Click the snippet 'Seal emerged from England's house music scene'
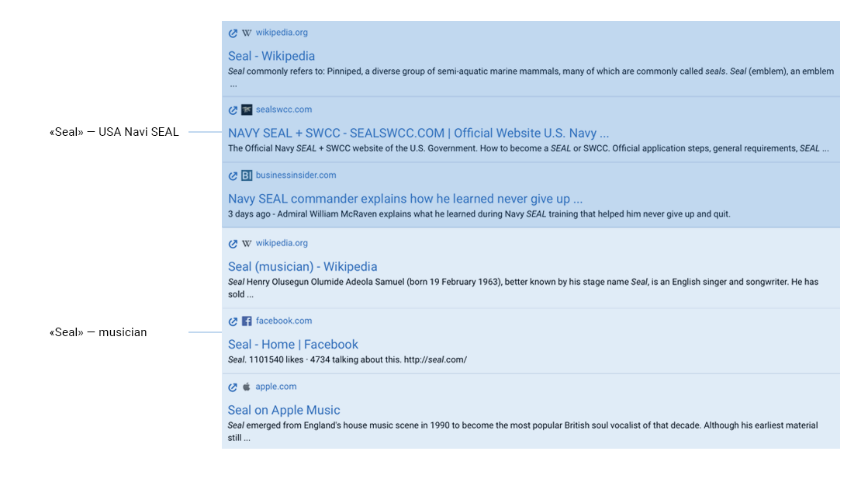 point(523,432)
